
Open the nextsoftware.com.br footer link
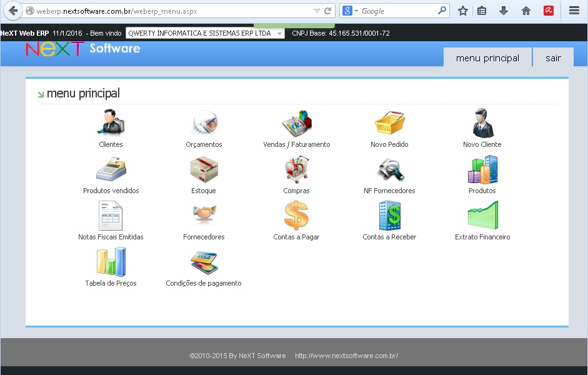pos(347,356)
